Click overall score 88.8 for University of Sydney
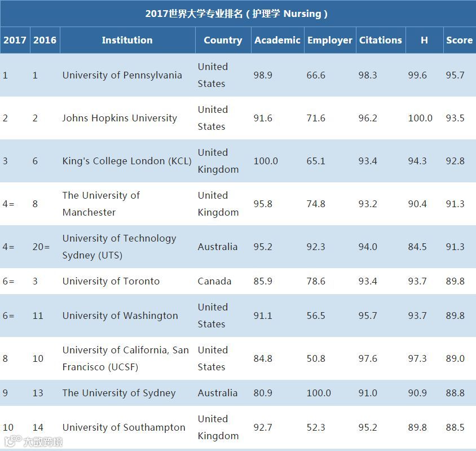The width and height of the screenshot is (476, 451). (x=455, y=393)
